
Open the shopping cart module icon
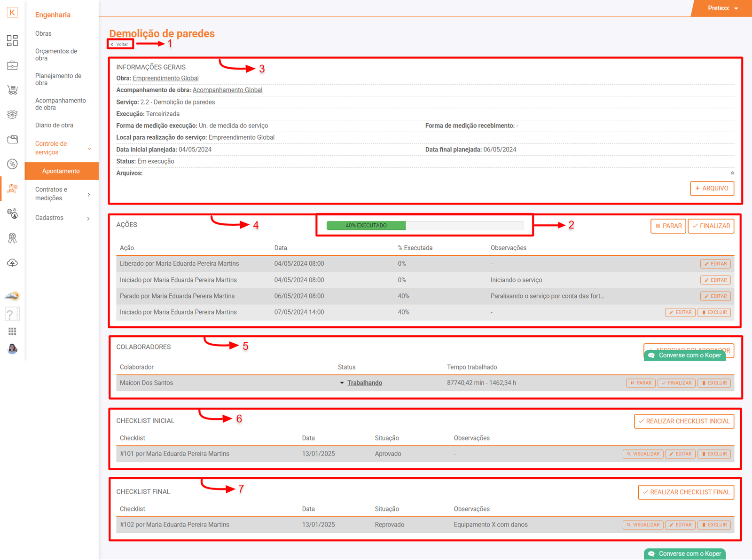tap(12, 90)
